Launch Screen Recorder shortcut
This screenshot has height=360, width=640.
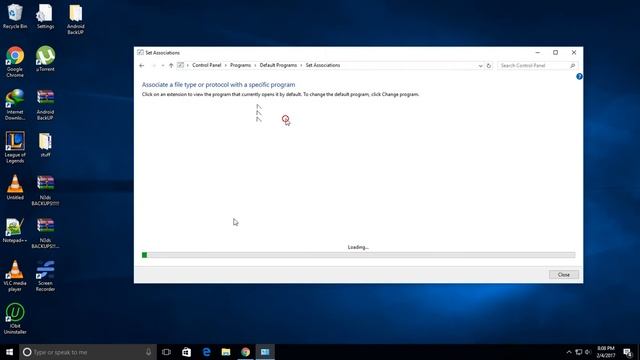pyautogui.click(x=45, y=276)
